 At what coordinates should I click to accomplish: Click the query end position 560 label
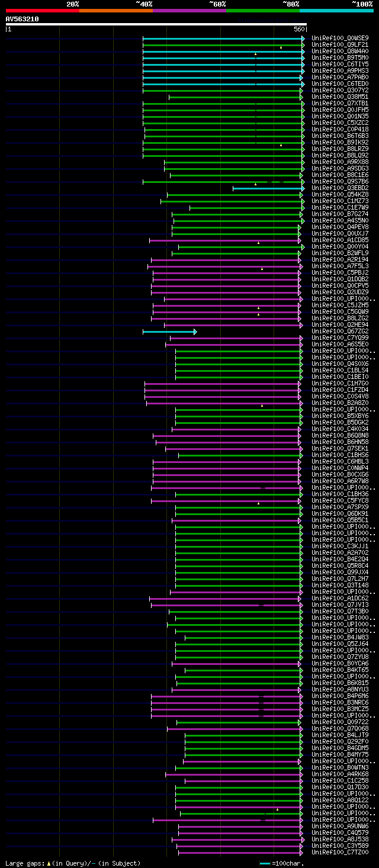coord(298,29)
